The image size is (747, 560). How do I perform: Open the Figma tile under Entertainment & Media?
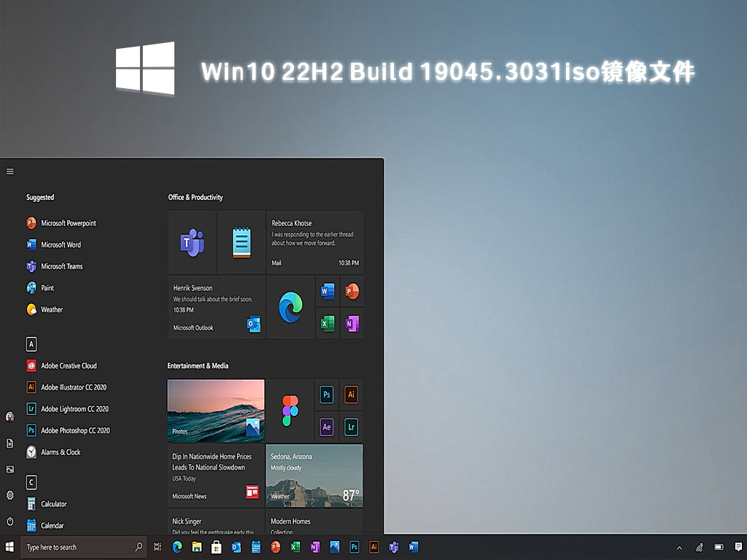(x=290, y=411)
